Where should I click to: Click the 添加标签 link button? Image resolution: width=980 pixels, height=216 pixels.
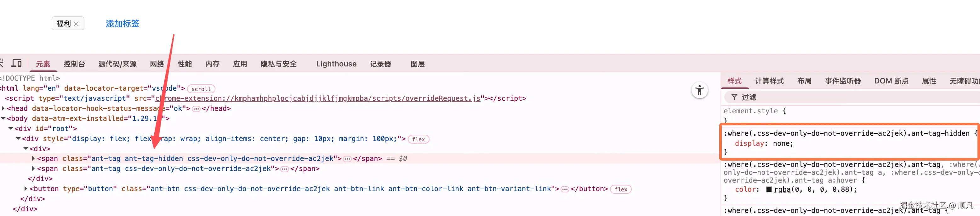[122, 24]
